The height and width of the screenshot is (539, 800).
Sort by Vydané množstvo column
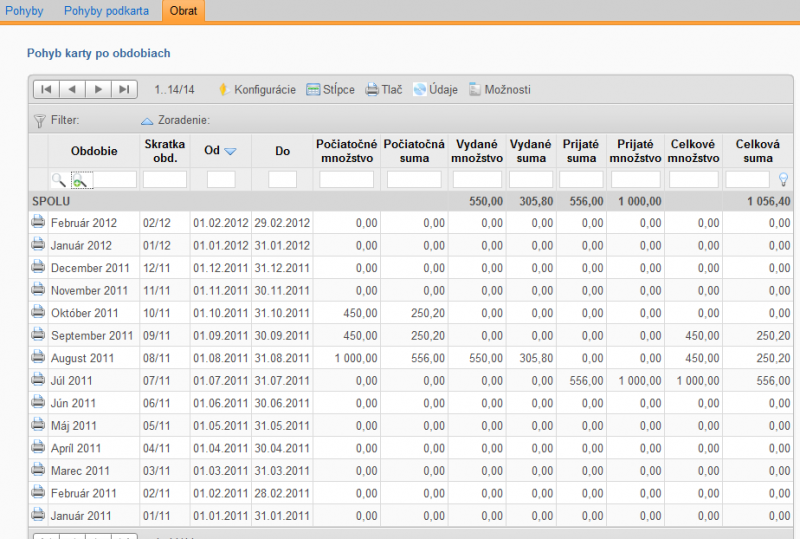point(477,151)
